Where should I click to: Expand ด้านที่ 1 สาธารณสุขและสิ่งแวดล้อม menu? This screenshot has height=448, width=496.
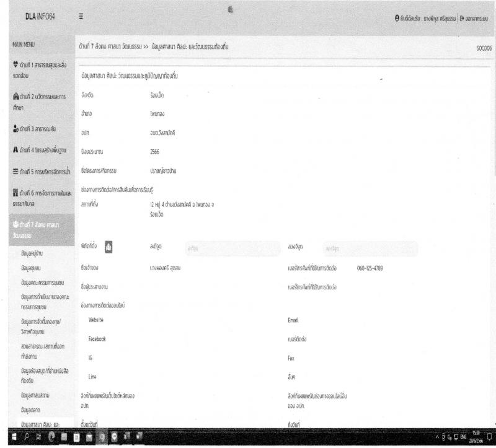pyautogui.click(x=42, y=70)
